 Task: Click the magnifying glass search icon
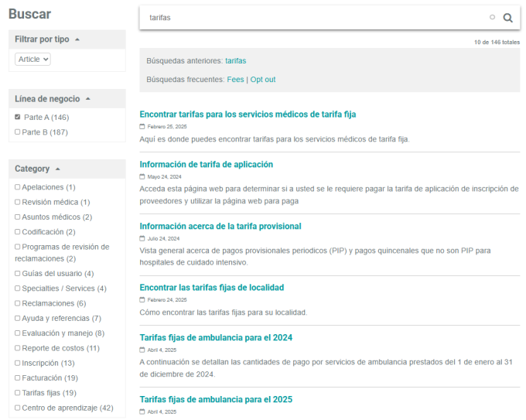point(507,18)
